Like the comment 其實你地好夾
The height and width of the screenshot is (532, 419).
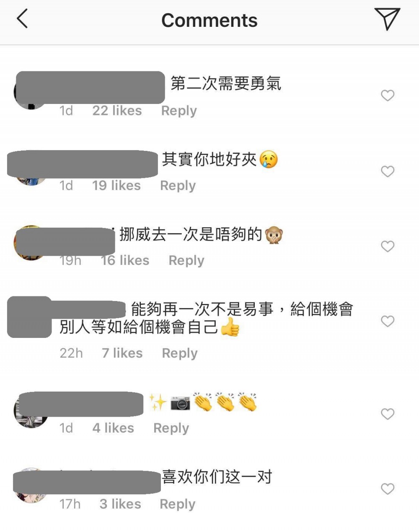pos(388,171)
